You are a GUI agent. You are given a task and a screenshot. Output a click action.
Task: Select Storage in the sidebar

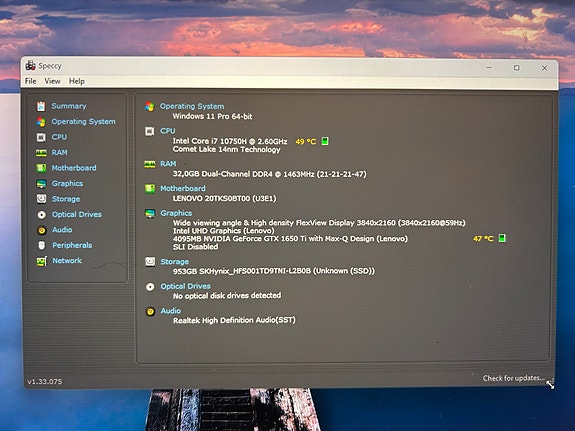(66, 199)
